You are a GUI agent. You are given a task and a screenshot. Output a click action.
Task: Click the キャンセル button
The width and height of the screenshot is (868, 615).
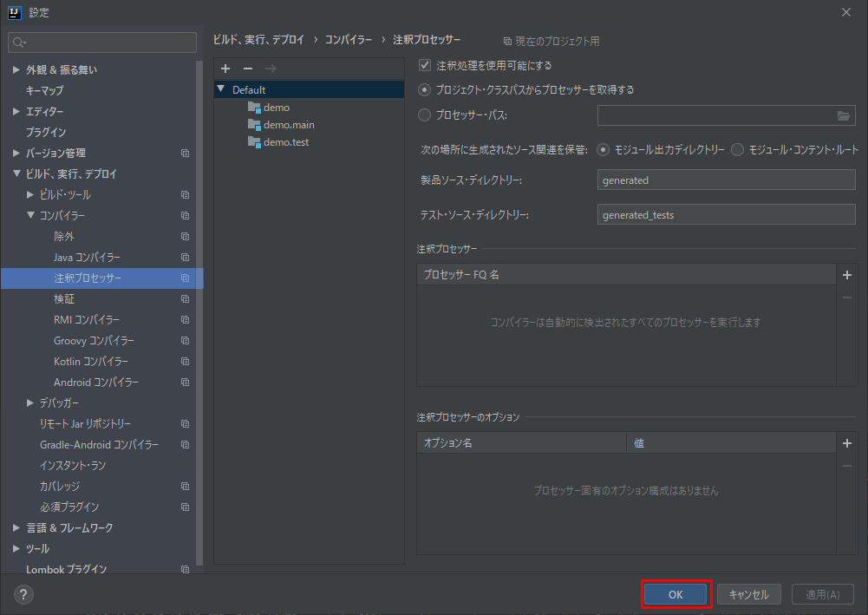(x=748, y=594)
